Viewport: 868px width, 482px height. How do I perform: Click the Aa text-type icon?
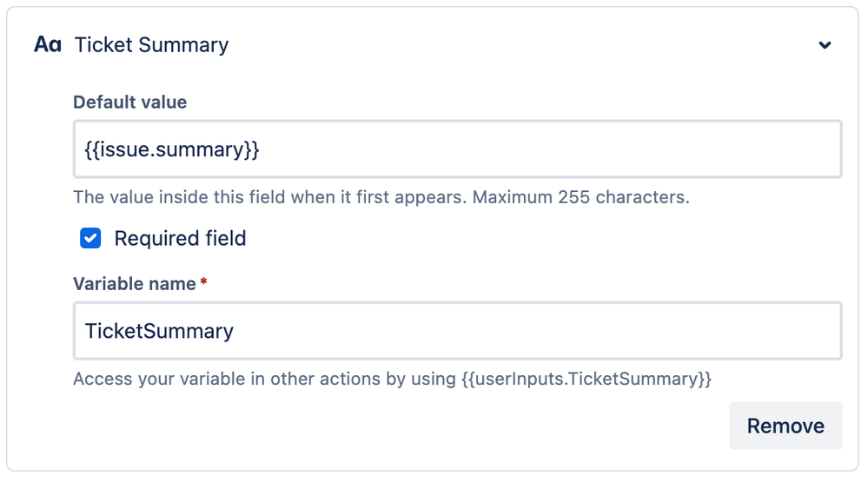pos(48,45)
